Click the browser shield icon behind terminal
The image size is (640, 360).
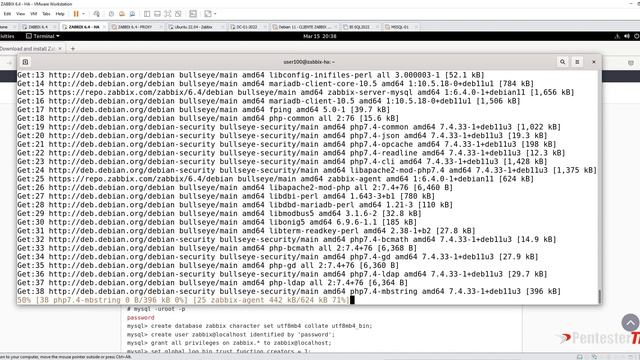pyautogui.click(x=631, y=63)
